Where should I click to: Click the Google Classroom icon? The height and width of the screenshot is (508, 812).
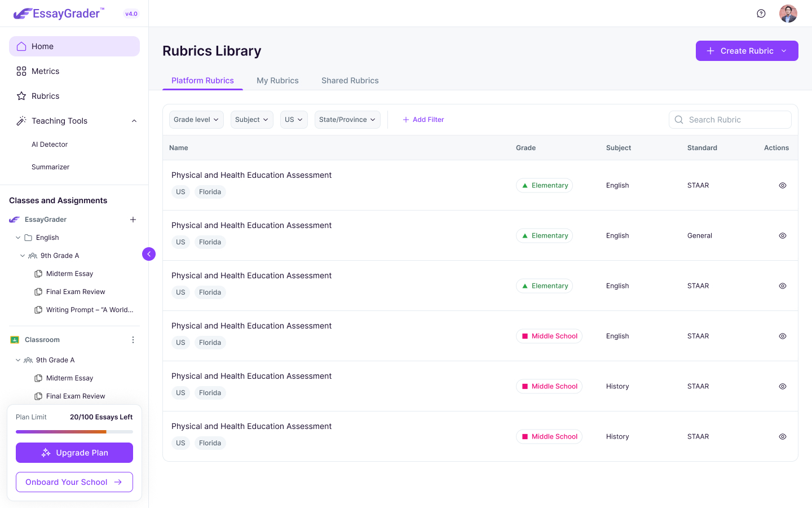tap(15, 340)
